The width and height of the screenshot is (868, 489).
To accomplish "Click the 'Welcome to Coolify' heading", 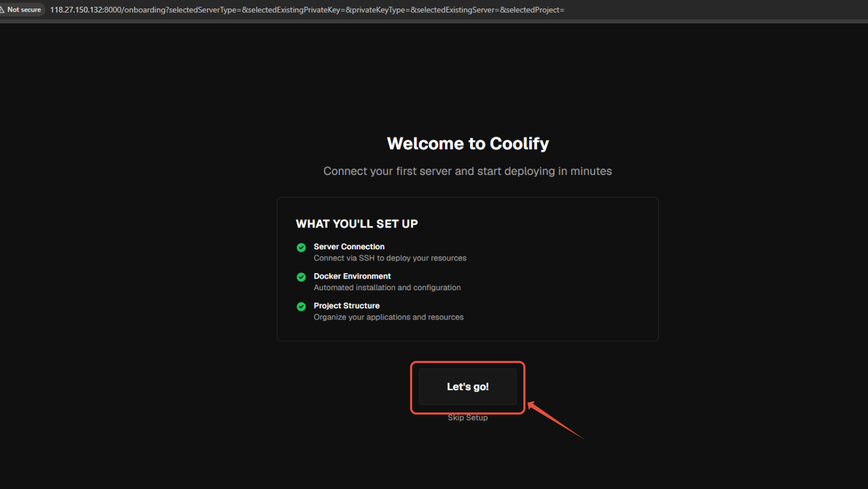I will tap(468, 144).
